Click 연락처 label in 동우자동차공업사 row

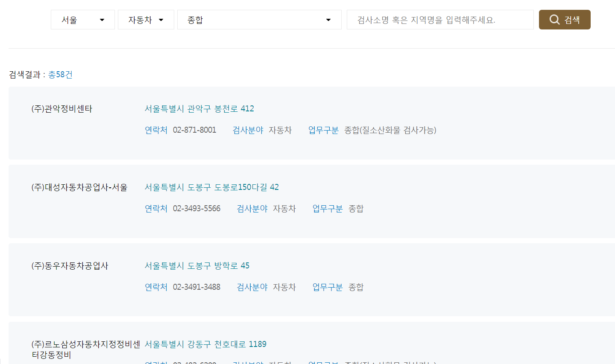click(156, 287)
